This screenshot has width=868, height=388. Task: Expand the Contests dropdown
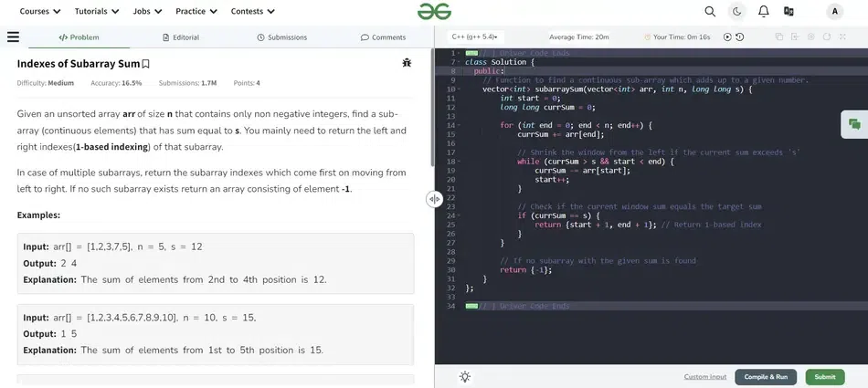click(253, 11)
